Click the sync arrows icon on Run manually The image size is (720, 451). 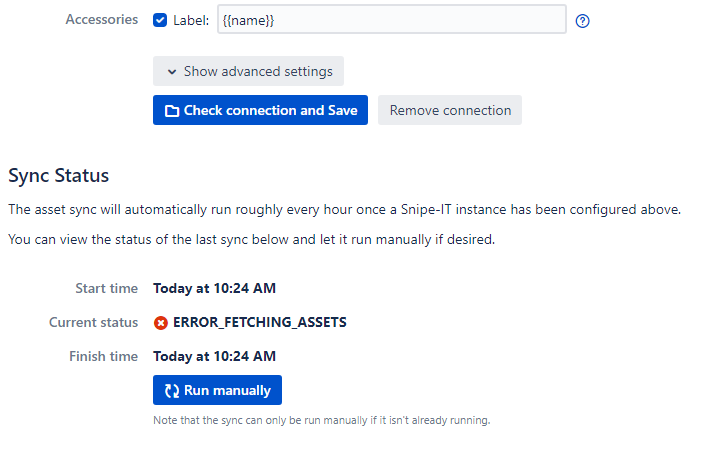click(x=171, y=391)
